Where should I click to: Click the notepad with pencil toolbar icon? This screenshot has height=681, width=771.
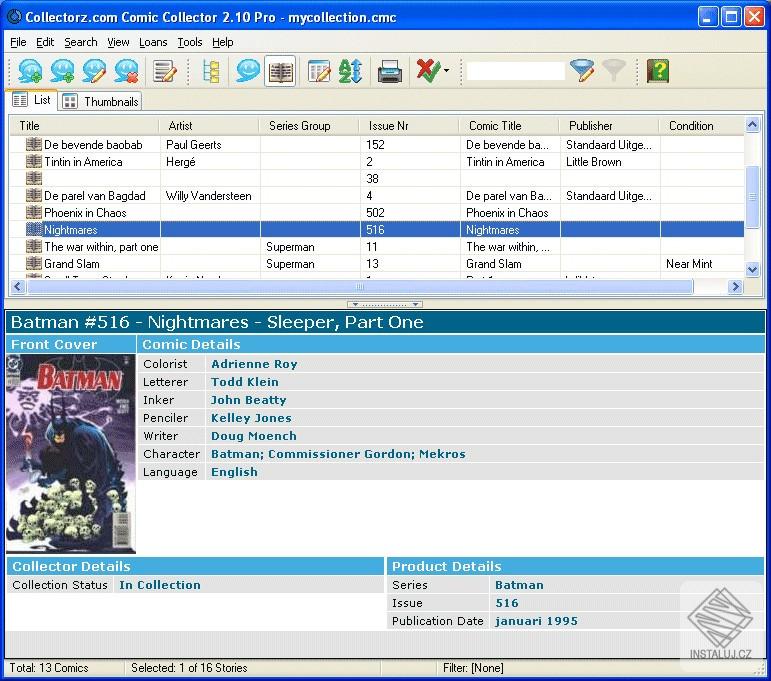[164, 71]
